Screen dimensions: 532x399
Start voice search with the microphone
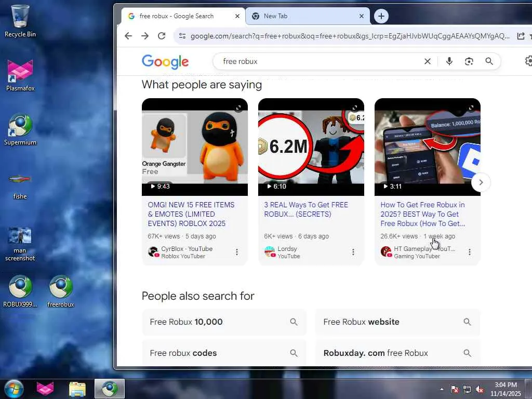click(x=449, y=61)
